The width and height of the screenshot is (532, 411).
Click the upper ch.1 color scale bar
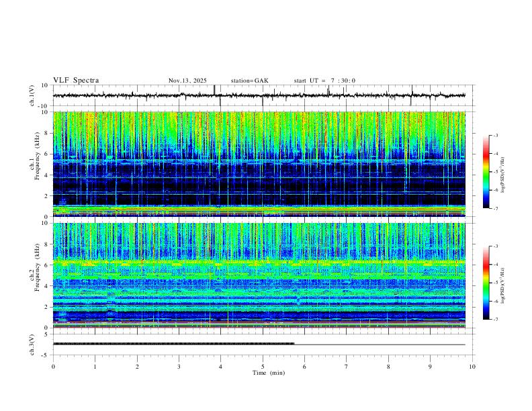point(486,171)
